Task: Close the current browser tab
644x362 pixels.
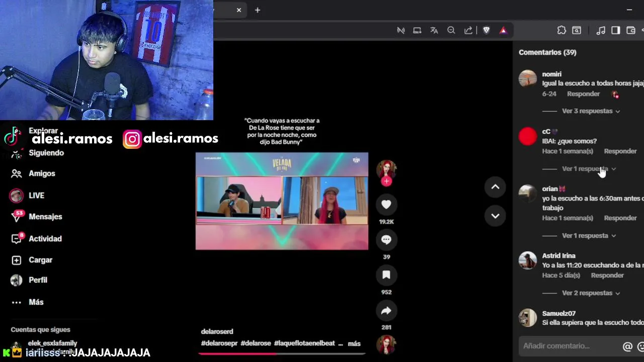Action: point(239,10)
